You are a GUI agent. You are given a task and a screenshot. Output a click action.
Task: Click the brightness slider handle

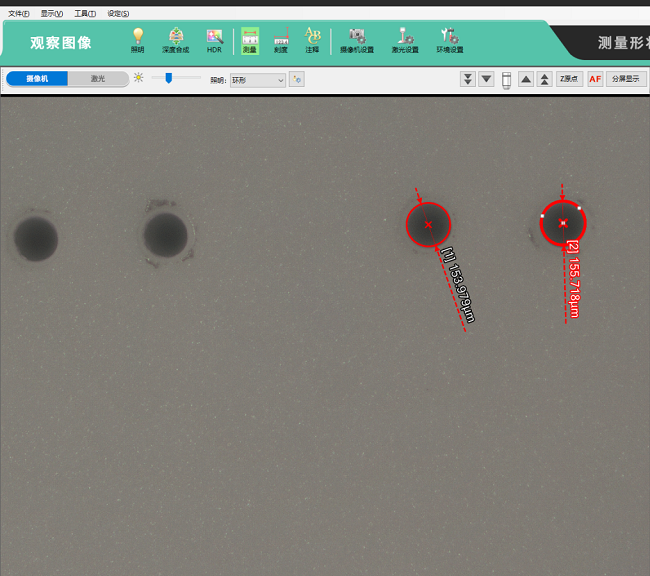coord(169,78)
